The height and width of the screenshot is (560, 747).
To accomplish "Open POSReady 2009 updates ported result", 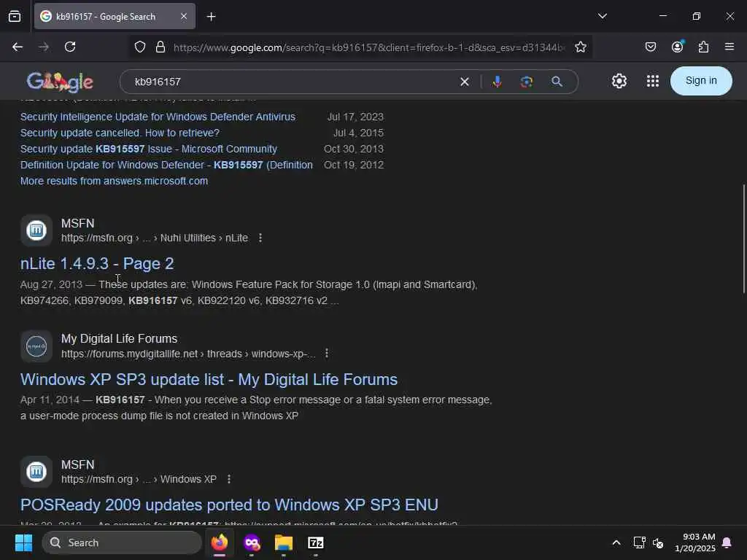I will (229, 505).
